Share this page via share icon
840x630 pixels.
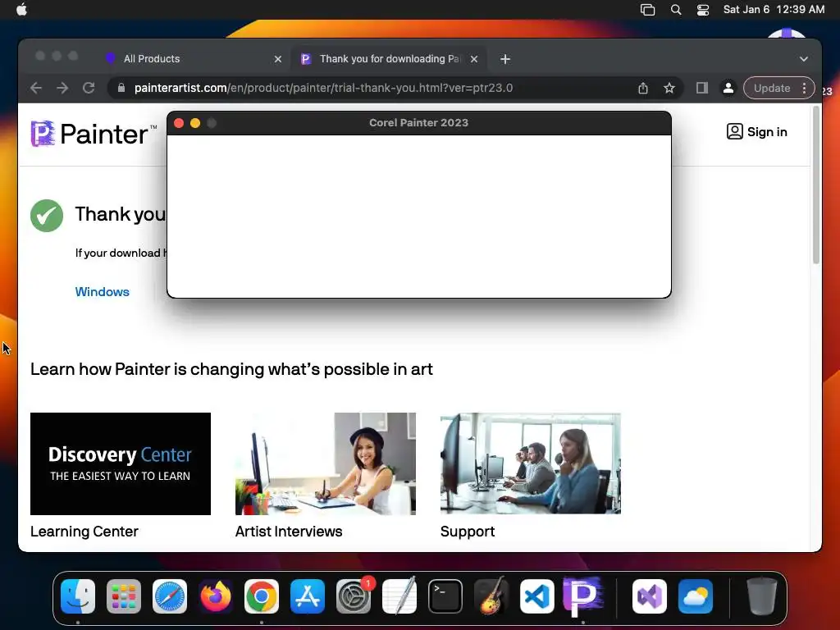643,88
